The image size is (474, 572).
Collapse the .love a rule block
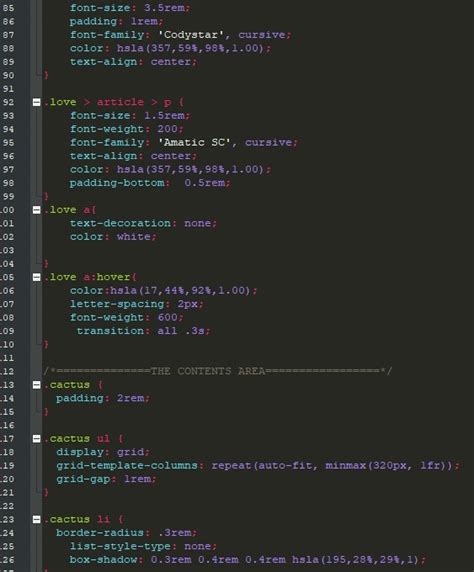pos(36,210)
